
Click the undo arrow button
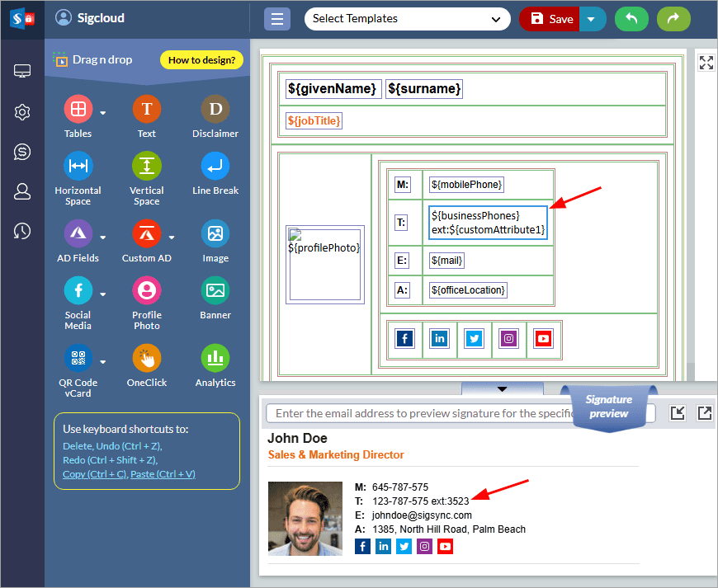(631, 18)
